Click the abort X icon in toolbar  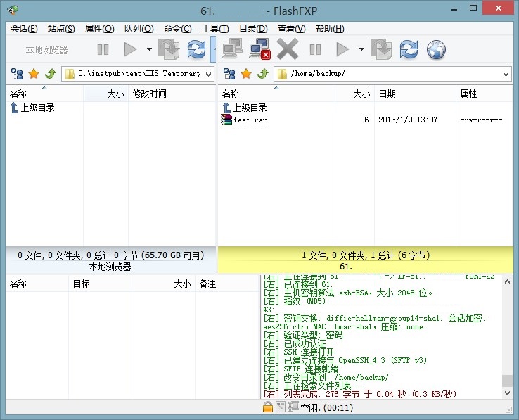(x=288, y=49)
